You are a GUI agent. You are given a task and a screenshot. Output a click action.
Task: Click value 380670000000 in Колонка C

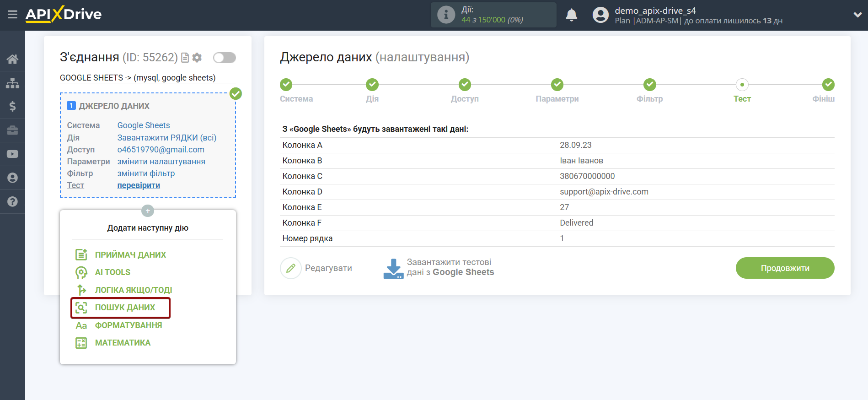587,176
